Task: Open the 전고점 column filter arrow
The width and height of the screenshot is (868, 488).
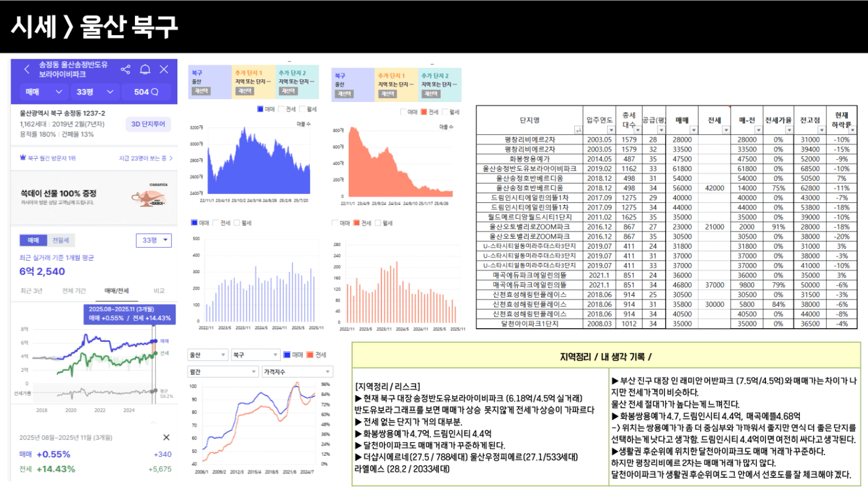Action: pyautogui.click(x=822, y=129)
